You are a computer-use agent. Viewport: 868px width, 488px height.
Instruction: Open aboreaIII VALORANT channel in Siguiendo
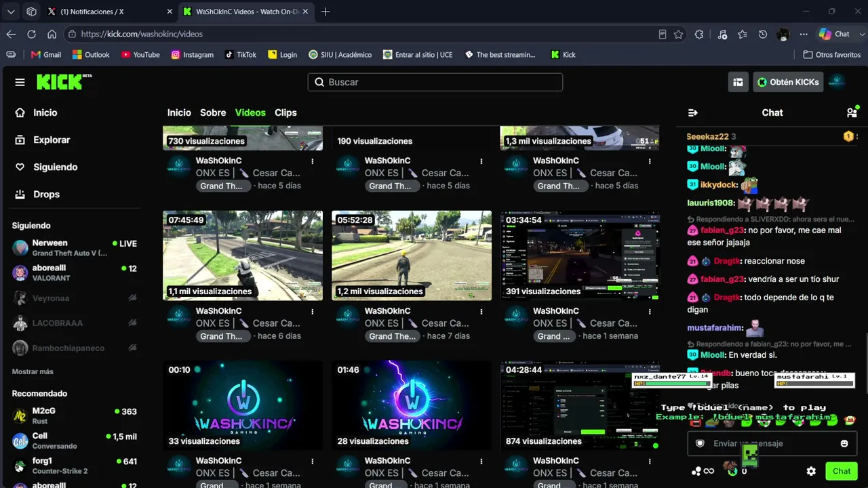pos(75,272)
